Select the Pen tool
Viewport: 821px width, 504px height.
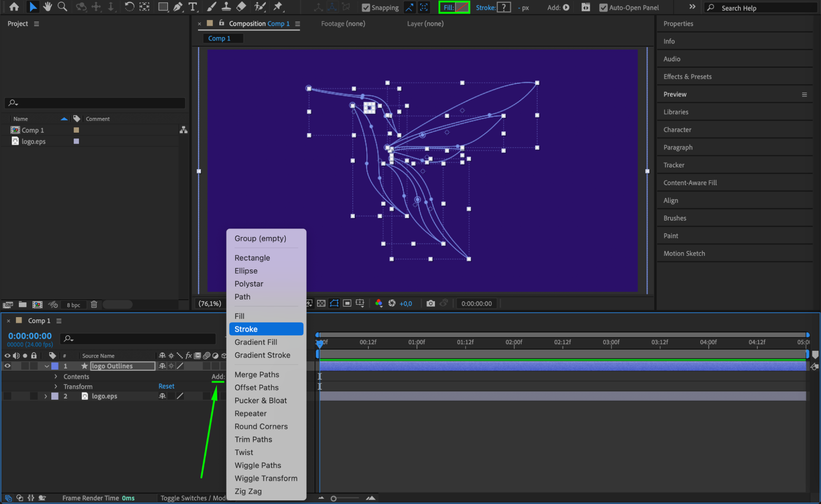pos(178,7)
